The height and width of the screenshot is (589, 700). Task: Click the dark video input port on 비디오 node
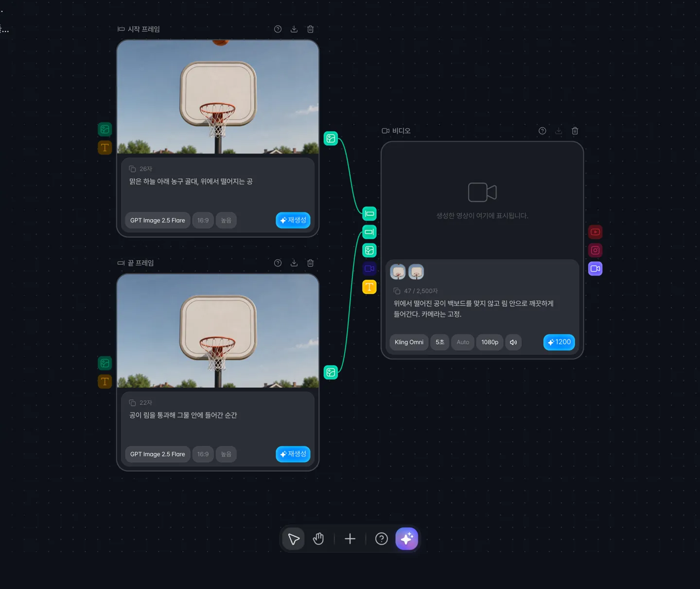click(x=369, y=268)
